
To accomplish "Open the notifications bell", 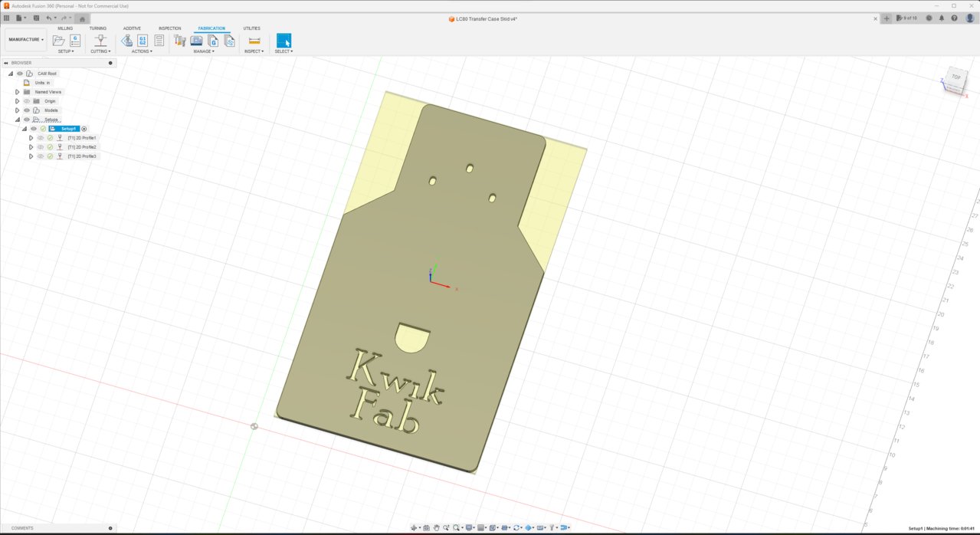I will click(x=942, y=18).
